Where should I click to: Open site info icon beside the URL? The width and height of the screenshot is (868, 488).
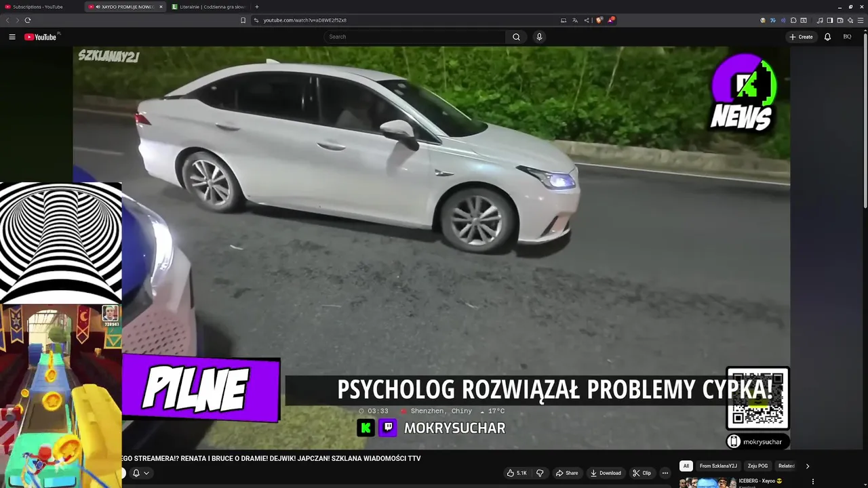tap(256, 20)
